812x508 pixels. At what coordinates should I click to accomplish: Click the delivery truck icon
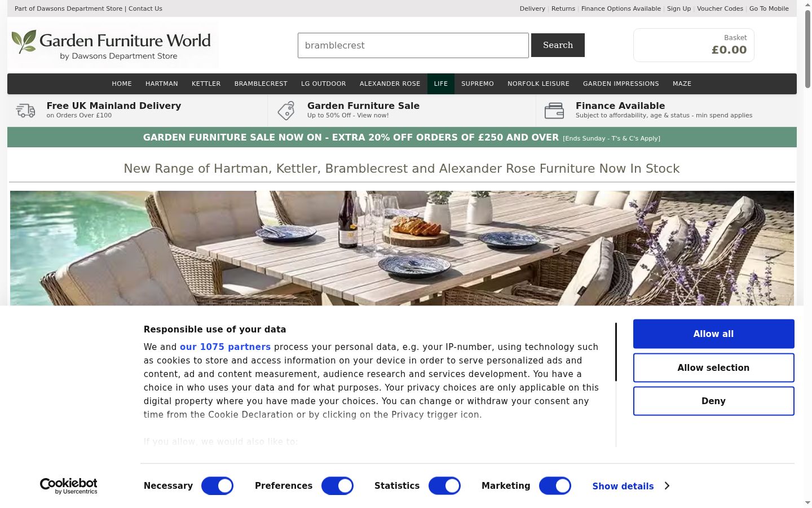tap(26, 110)
